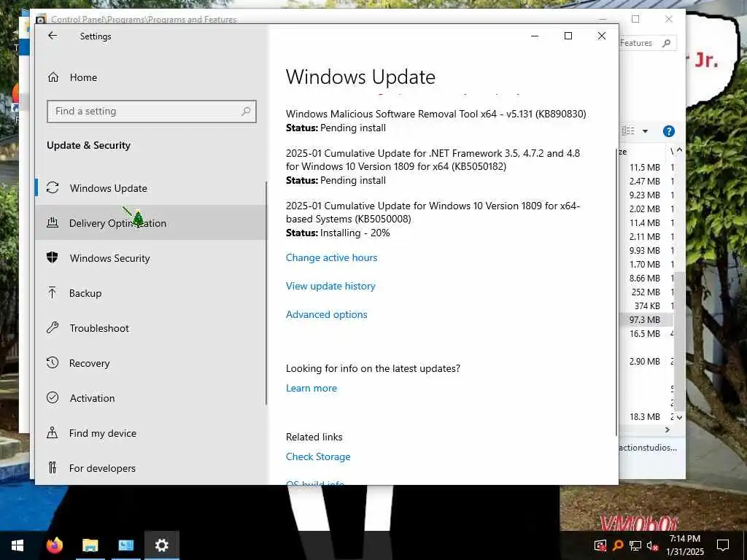Click Change active hours link
This screenshot has width=747, height=560.
tap(332, 257)
